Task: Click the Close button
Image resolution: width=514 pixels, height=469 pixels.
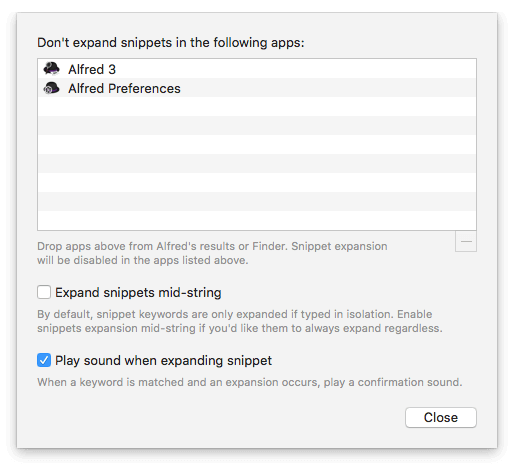Action: pyautogui.click(x=441, y=417)
